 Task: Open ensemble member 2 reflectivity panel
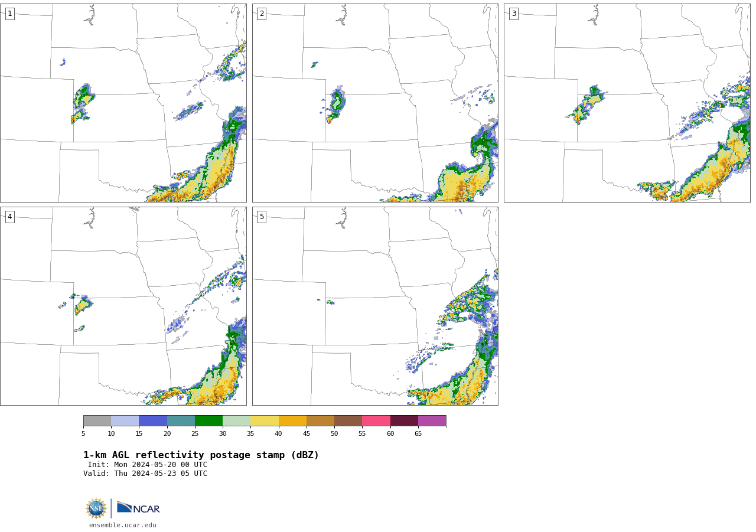375,103
